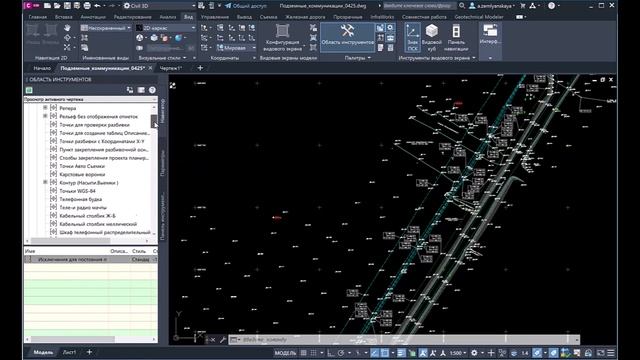Click the plus icon to add new drawing tab
This screenshot has height=360, width=640.
coord(200,68)
